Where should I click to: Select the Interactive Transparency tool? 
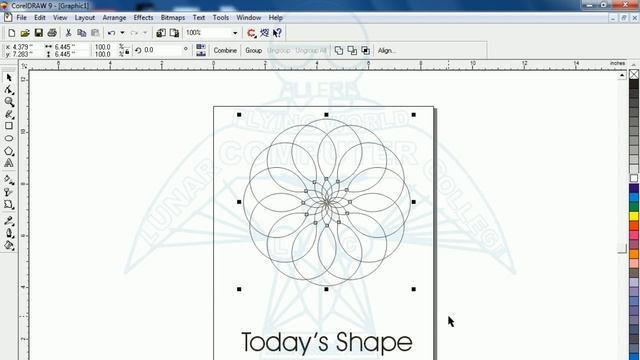(9, 192)
